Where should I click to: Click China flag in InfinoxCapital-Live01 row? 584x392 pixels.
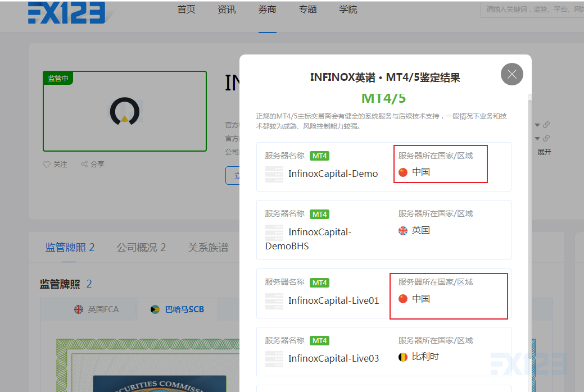tap(403, 299)
